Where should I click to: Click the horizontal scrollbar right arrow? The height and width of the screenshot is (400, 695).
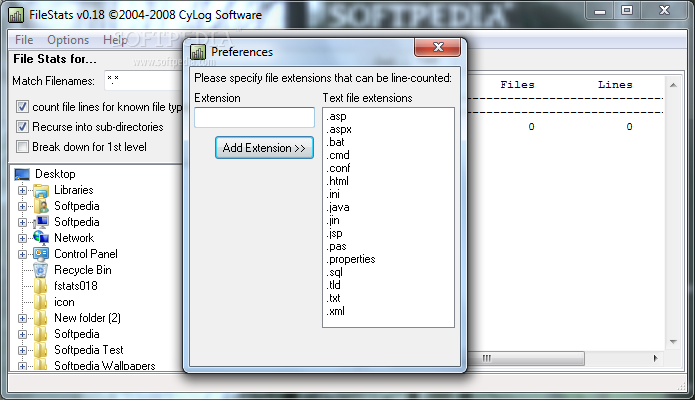656,358
